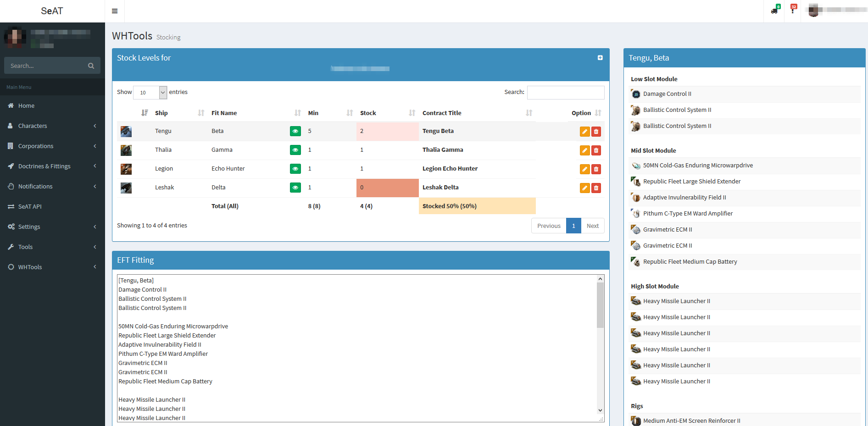Delete the Legion Echo Hunter stock entry
Viewport: 868px width, 426px height.
[596, 169]
